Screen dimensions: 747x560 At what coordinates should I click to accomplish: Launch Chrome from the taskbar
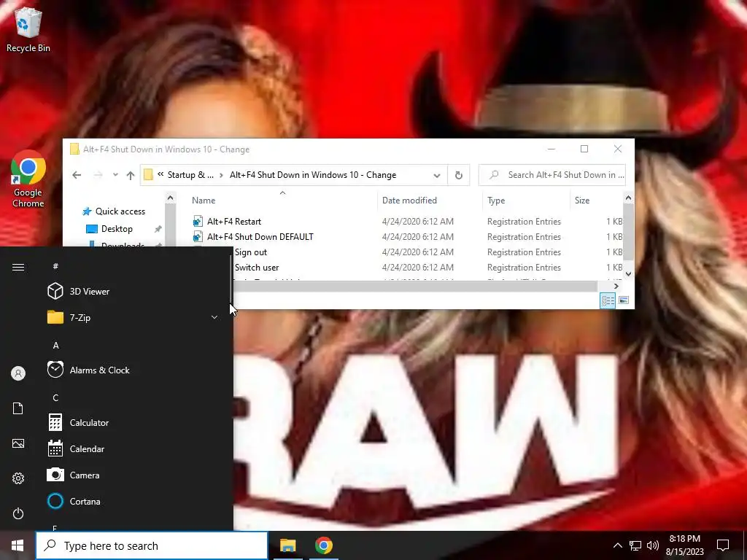(x=323, y=545)
